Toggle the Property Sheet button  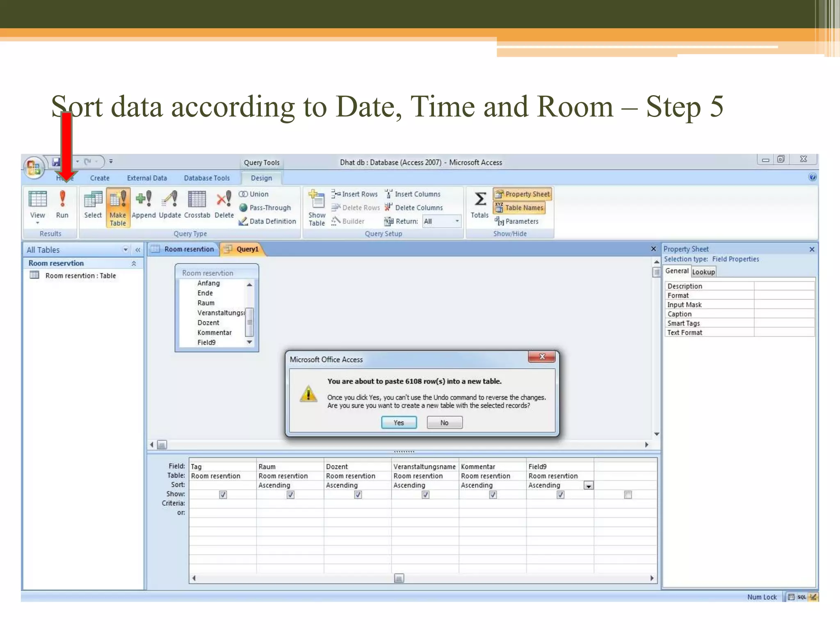523,194
